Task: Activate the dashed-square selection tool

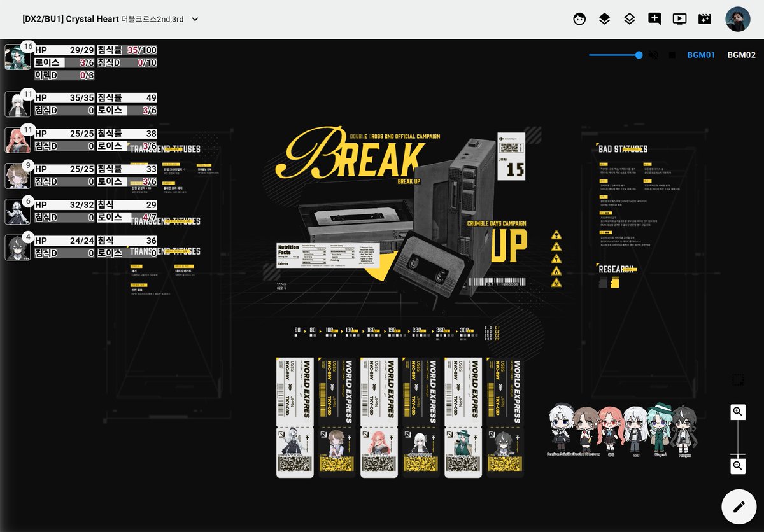Action: coord(738,380)
